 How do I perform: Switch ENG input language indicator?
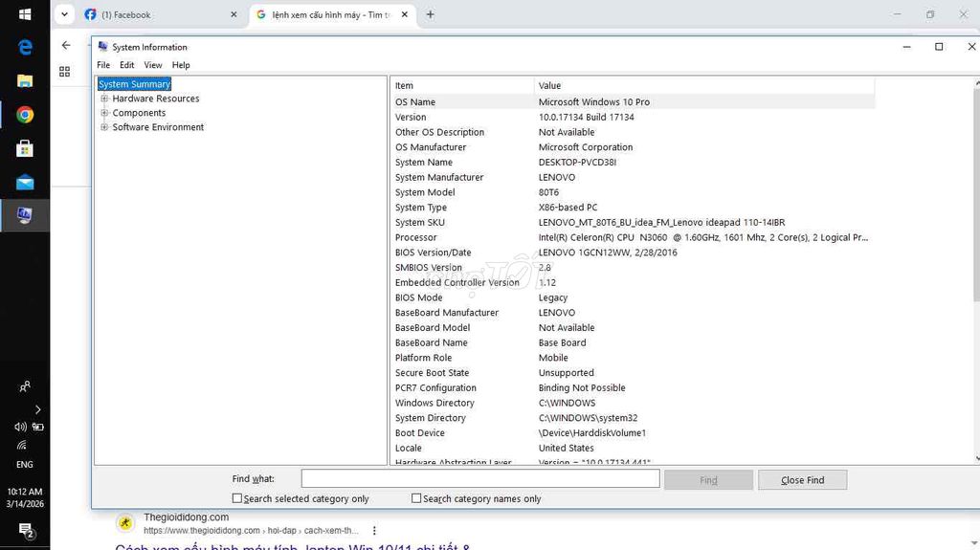click(24, 464)
